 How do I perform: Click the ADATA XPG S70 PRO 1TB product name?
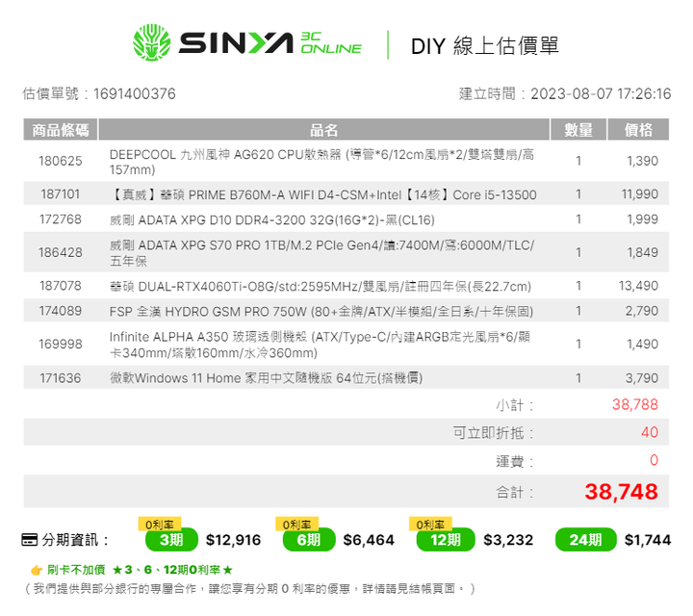(321, 253)
